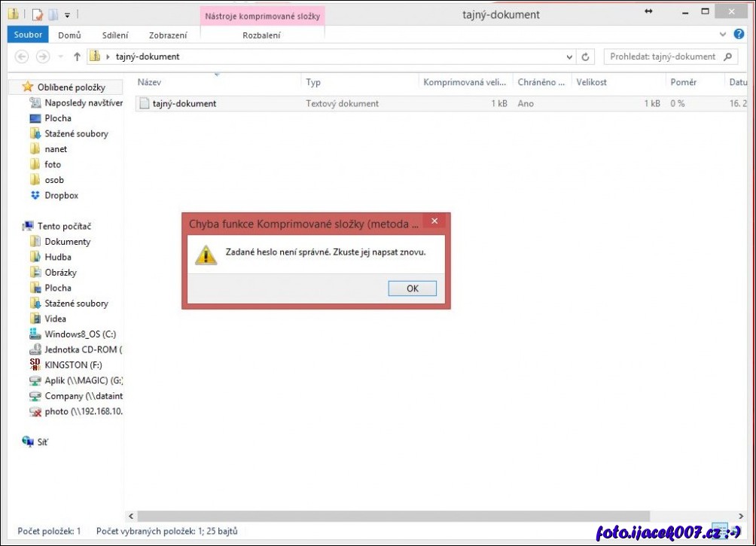Viewport: 756px width, 546px height.
Task: Open the Rozbalení tab
Action: (261, 35)
